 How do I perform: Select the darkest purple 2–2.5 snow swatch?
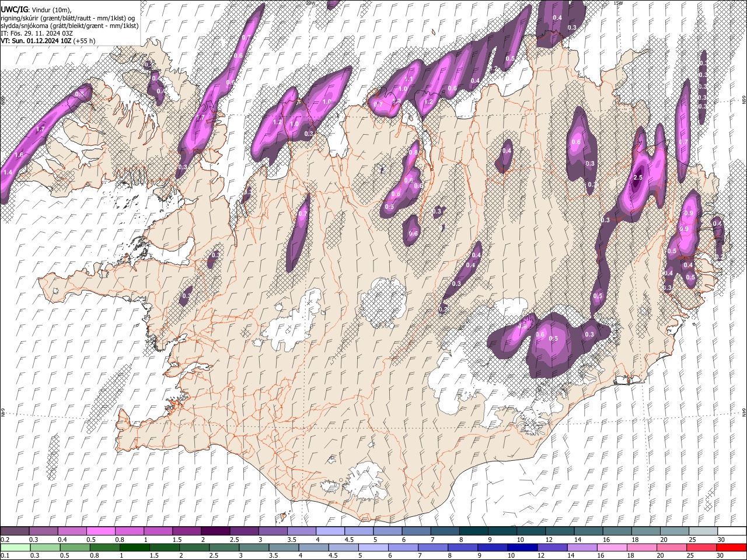point(215,531)
